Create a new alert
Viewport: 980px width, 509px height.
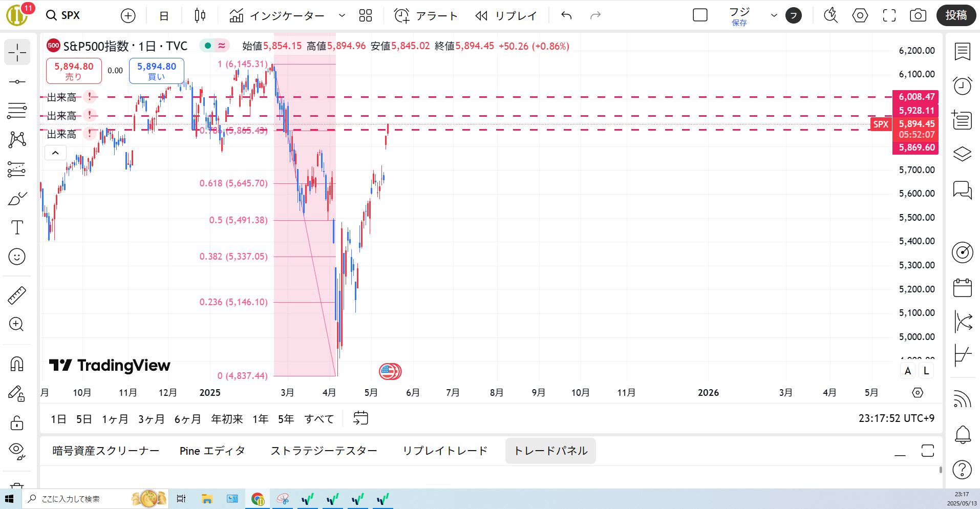(x=426, y=16)
